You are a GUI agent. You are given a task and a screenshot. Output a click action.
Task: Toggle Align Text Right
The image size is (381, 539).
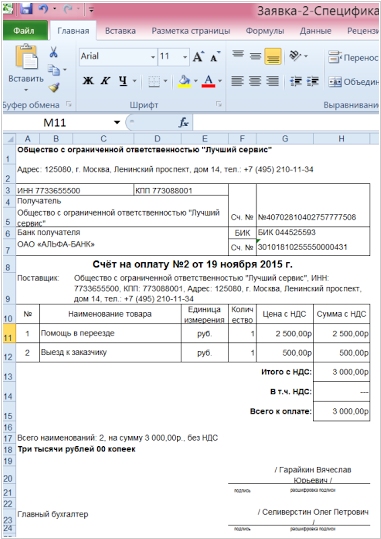pos(273,81)
